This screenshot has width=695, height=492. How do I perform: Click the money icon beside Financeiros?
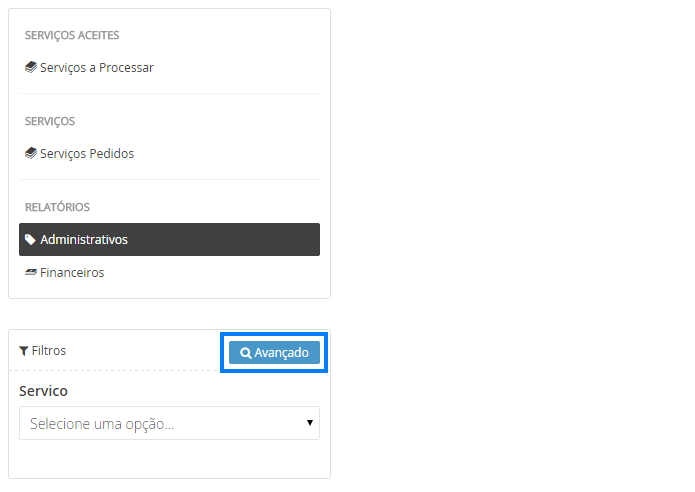[31, 272]
